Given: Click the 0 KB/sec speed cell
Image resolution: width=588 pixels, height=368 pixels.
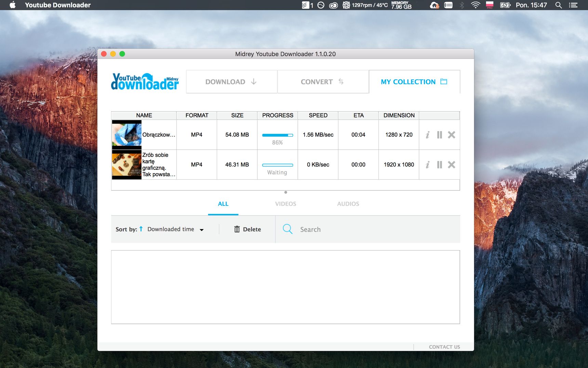Looking at the screenshot, I should (318, 165).
